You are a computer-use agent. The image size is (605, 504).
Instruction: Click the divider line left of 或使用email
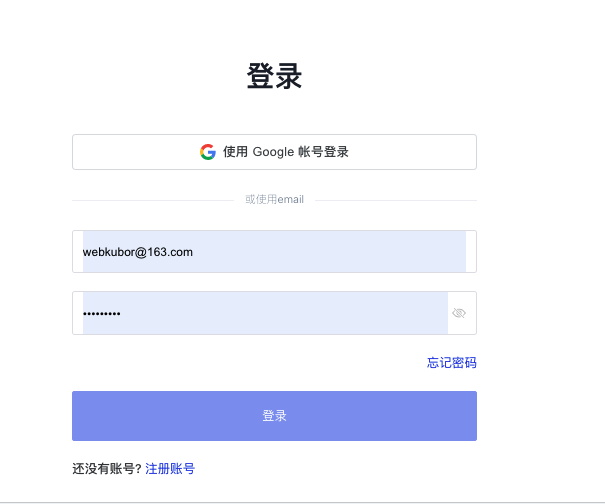[152, 200]
